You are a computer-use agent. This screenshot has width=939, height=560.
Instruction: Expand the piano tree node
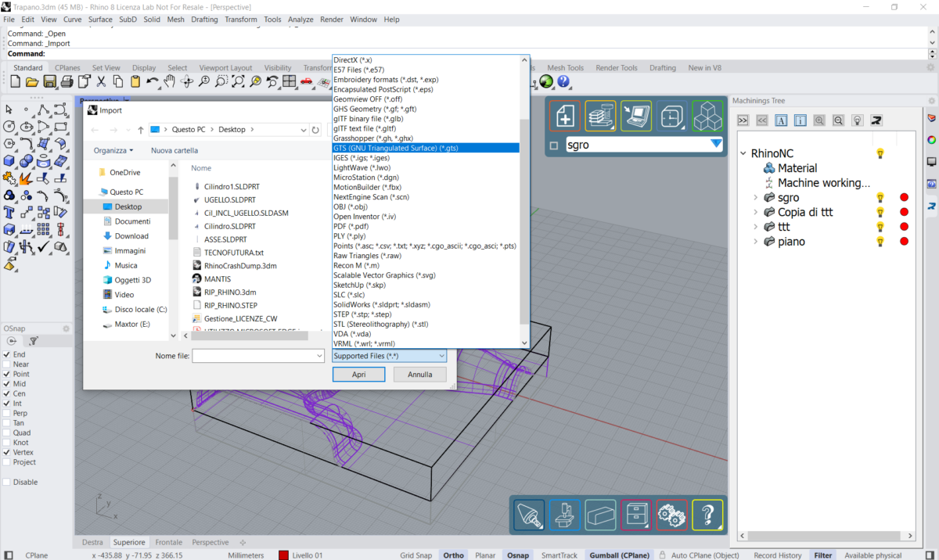[756, 242]
